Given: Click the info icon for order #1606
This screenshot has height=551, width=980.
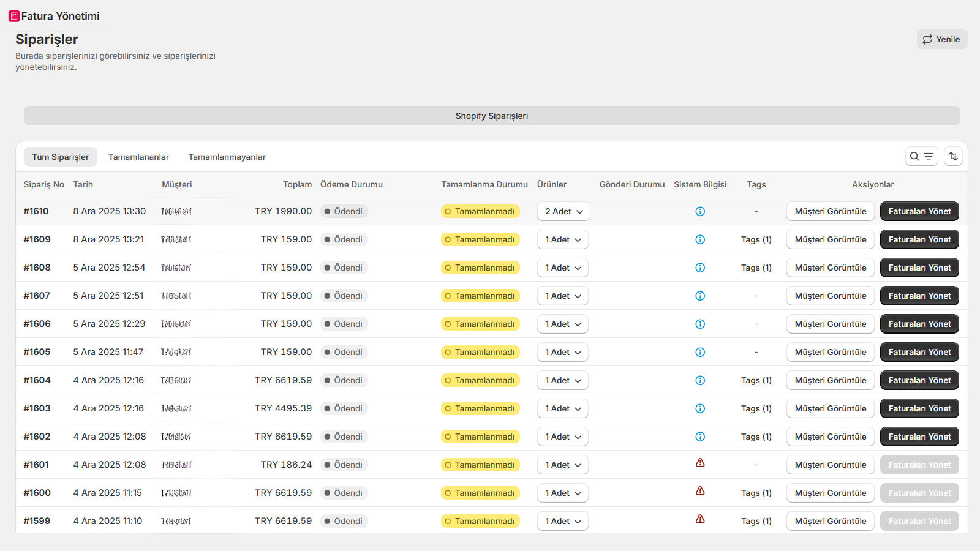Looking at the screenshot, I should pos(700,324).
